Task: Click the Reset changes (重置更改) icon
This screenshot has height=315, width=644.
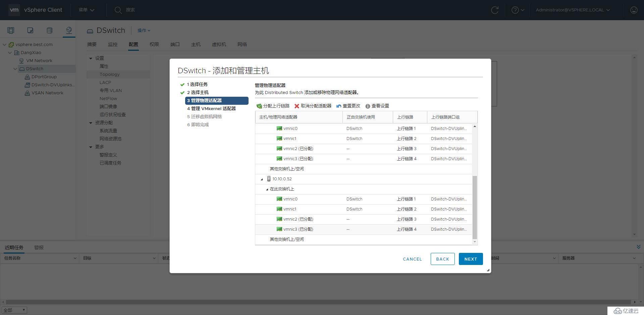Action: coord(339,106)
